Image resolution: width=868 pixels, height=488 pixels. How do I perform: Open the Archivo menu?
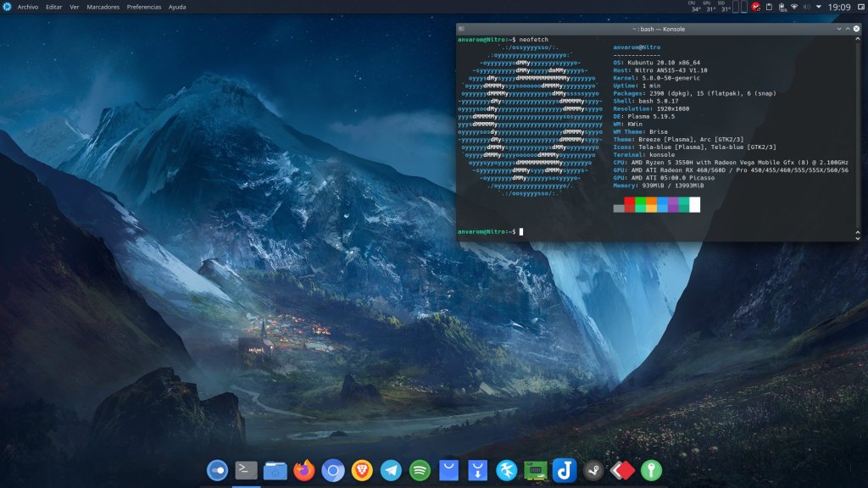[28, 7]
